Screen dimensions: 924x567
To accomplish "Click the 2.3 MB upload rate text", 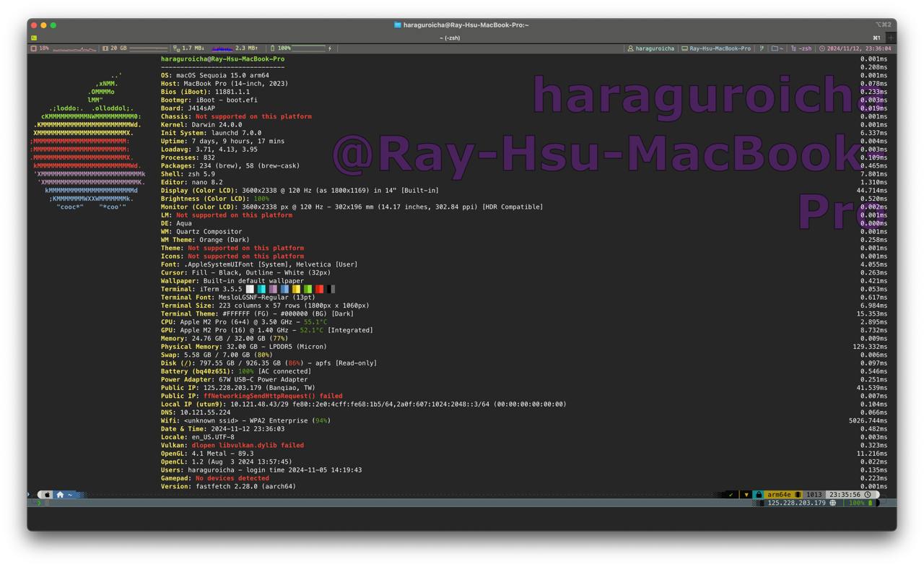I will tap(246, 48).
